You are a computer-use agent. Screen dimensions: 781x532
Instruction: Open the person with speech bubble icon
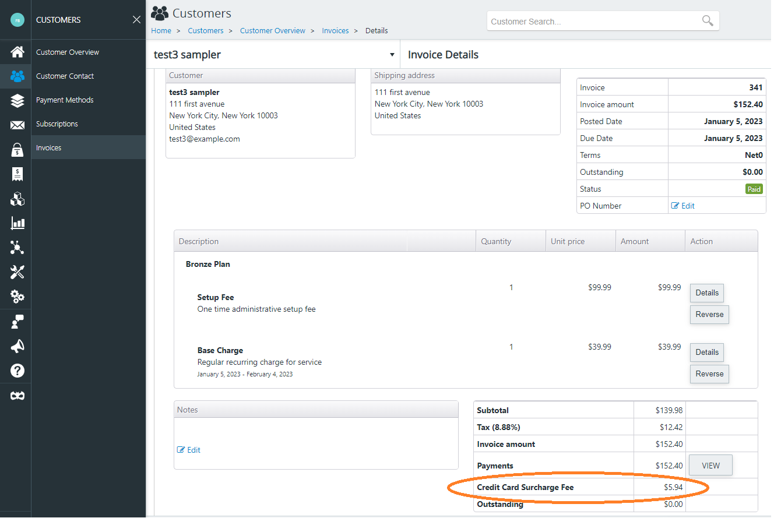[x=17, y=322]
